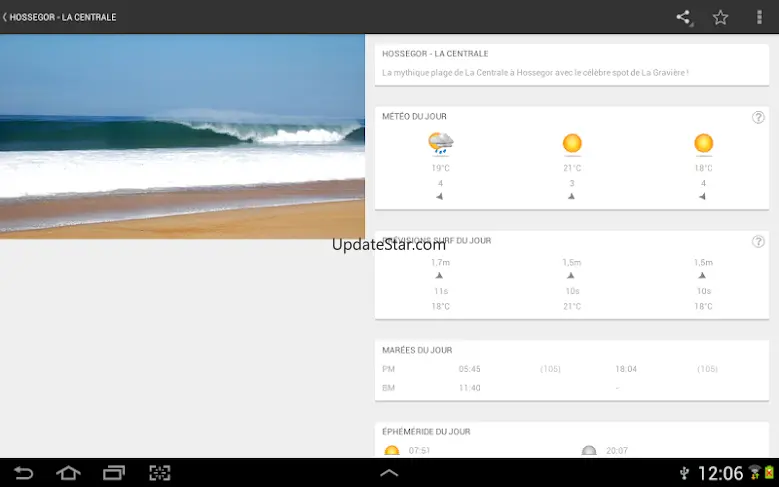Tap the screenshot capture icon in navigation bar
779x487 pixels.
pyautogui.click(x=159, y=473)
